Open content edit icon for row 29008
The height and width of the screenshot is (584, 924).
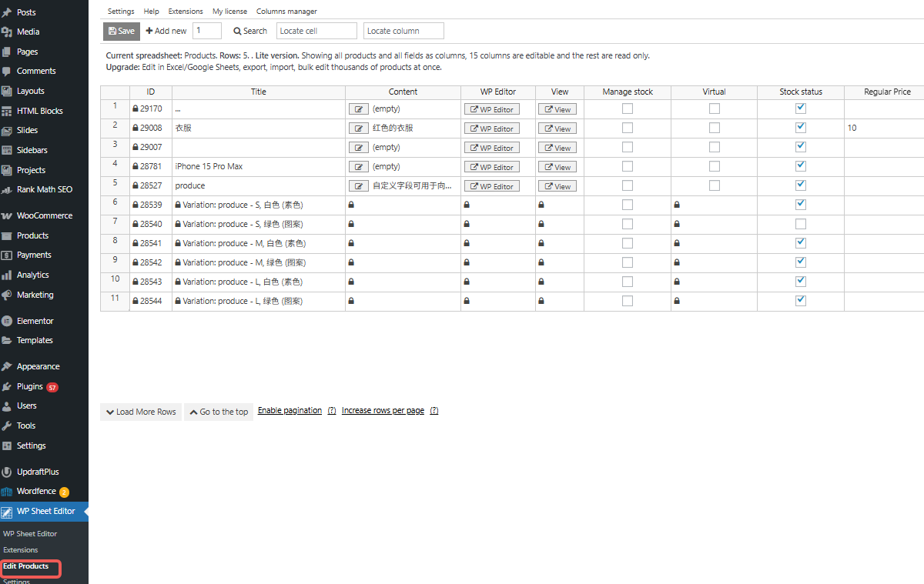pos(358,128)
